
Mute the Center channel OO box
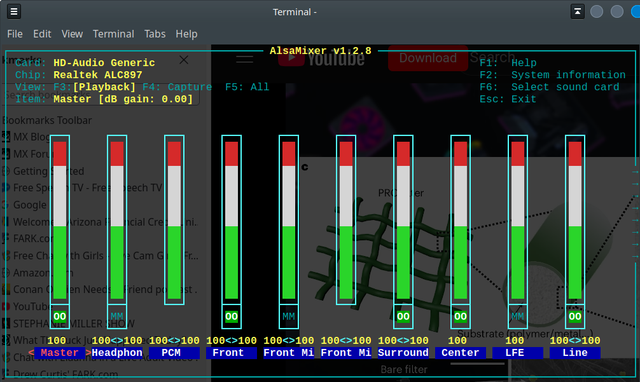pyautogui.click(x=460, y=316)
